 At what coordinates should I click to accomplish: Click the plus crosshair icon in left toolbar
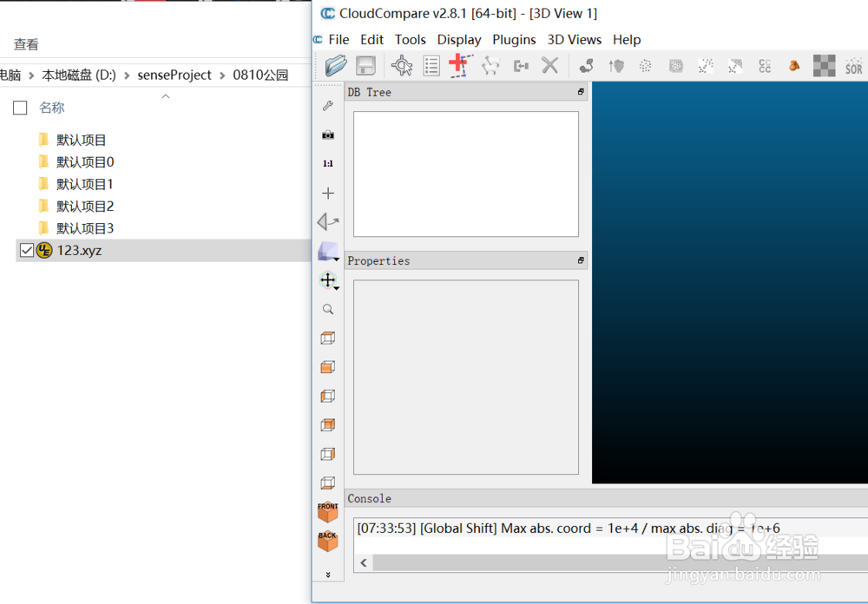click(x=328, y=193)
